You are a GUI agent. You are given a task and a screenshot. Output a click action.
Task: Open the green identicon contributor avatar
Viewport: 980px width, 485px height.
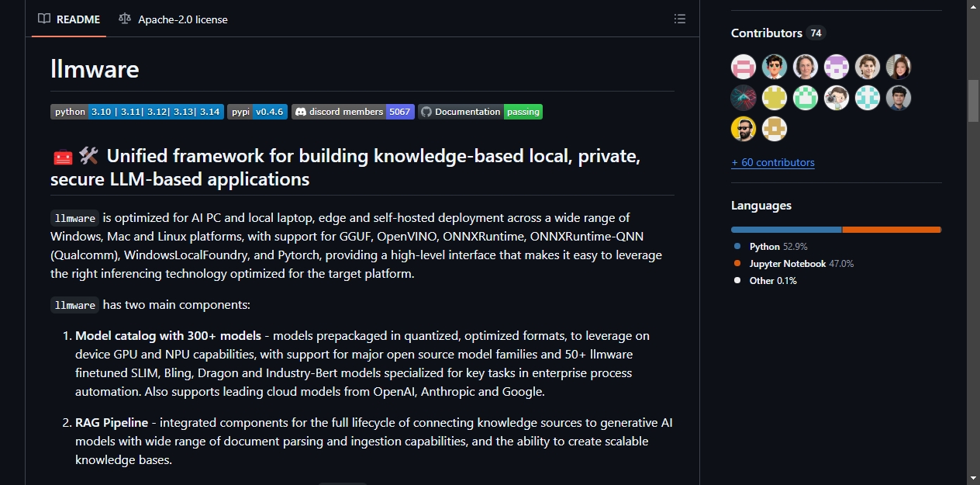(806, 98)
